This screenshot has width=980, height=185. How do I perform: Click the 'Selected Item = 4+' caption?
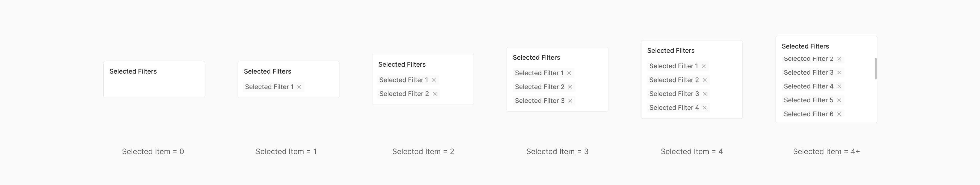click(826, 151)
